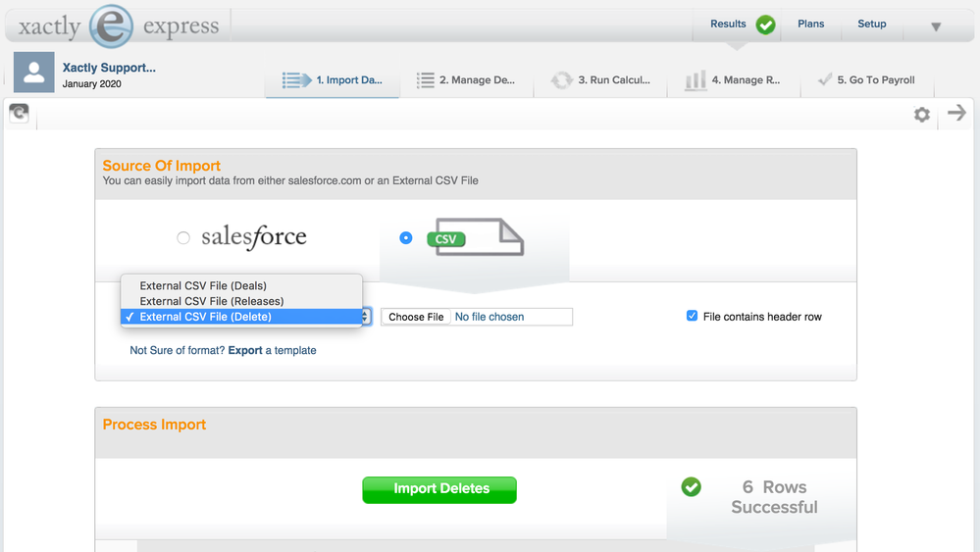Click the Source Of Import heading
Viewport: 980px width, 552px height.
click(161, 166)
